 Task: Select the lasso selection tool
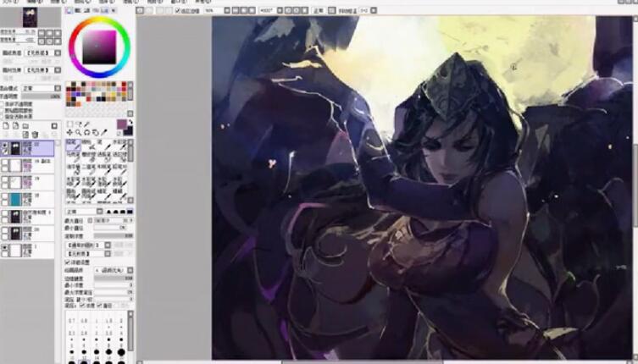coord(78,124)
